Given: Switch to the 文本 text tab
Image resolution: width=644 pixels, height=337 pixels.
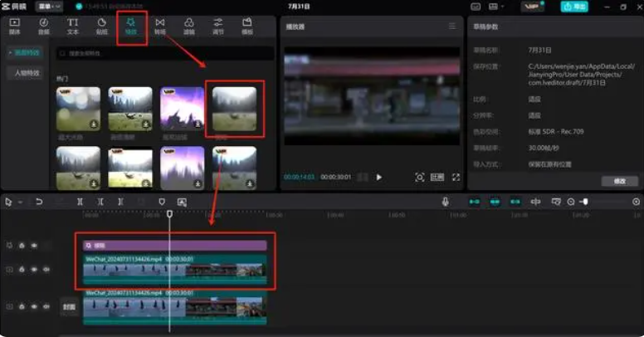Looking at the screenshot, I should click(x=73, y=27).
